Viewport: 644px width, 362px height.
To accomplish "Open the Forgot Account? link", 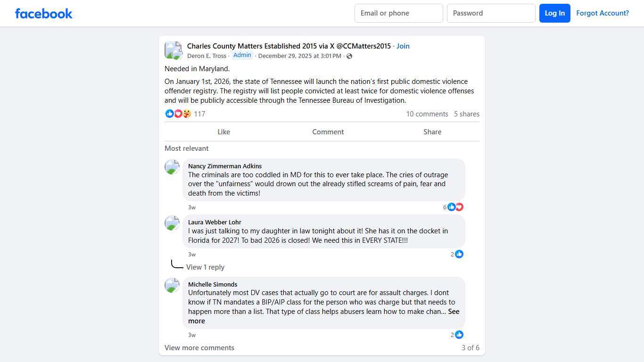I will 603,13.
